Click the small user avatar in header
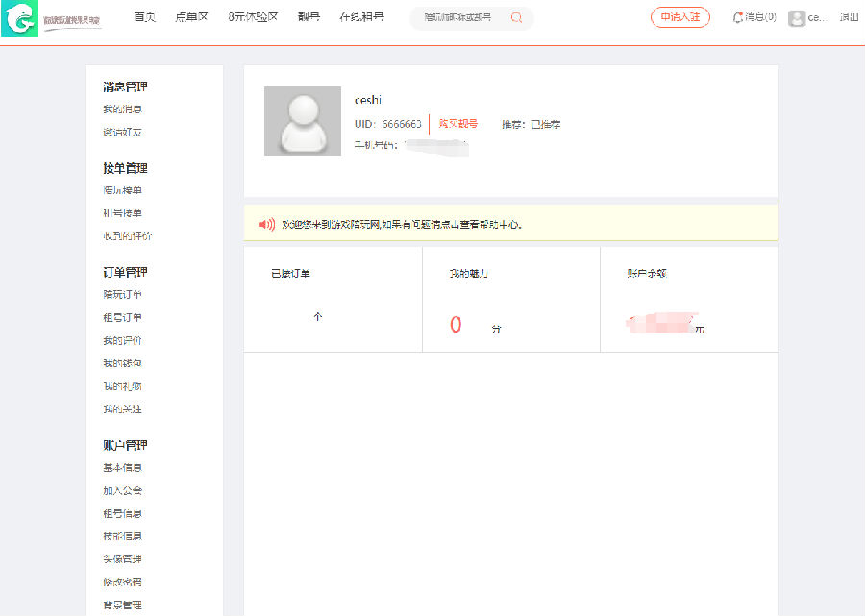The height and width of the screenshot is (616, 865). 796,18
